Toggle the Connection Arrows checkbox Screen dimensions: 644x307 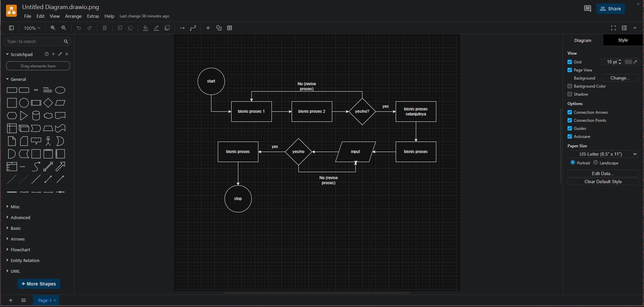(569, 112)
